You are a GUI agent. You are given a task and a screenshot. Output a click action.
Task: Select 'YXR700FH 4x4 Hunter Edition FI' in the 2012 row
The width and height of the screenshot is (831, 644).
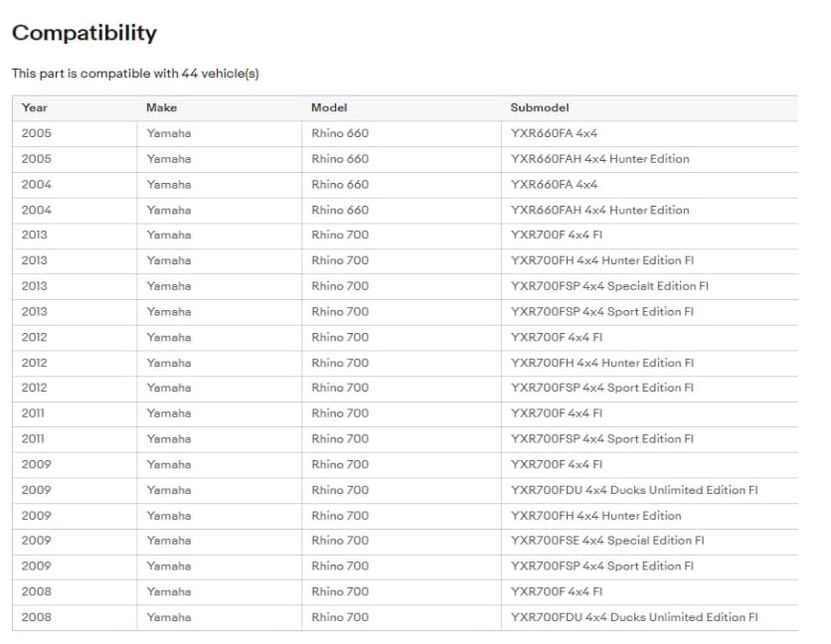602,363
